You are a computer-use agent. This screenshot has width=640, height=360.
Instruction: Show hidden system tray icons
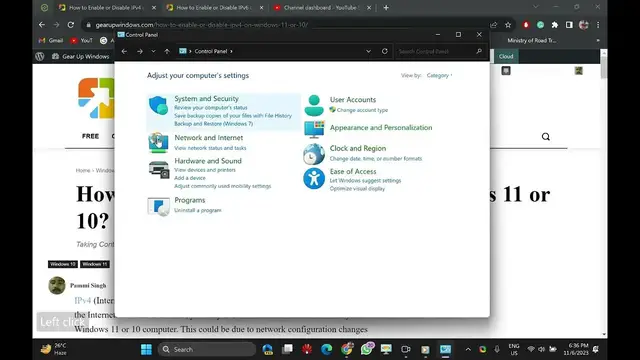[468, 349]
